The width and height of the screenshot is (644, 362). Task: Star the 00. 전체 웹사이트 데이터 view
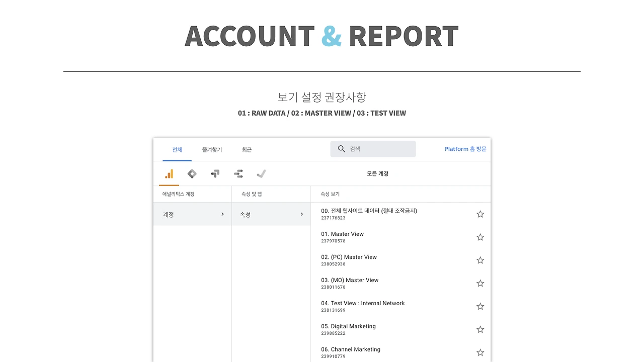[480, 214]
